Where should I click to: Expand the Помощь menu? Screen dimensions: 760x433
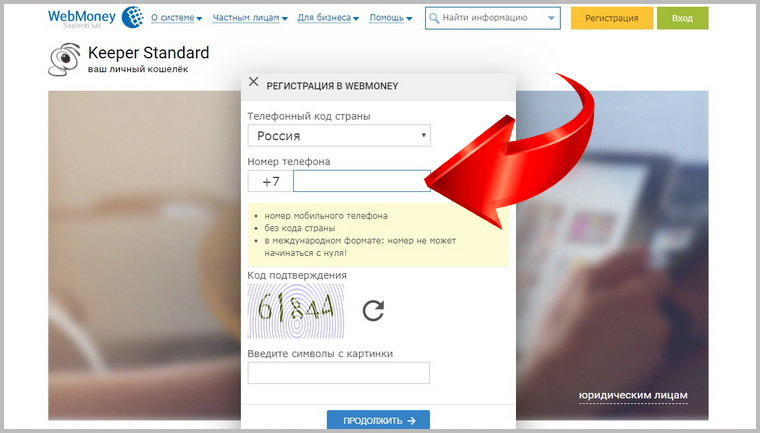(391, 18)
